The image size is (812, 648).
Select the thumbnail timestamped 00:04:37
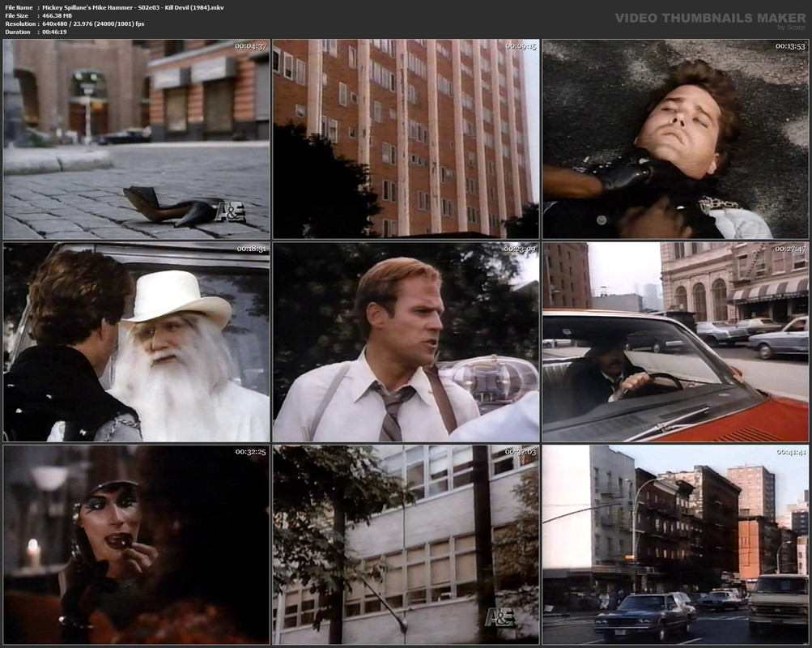click(x=136, y=139)
